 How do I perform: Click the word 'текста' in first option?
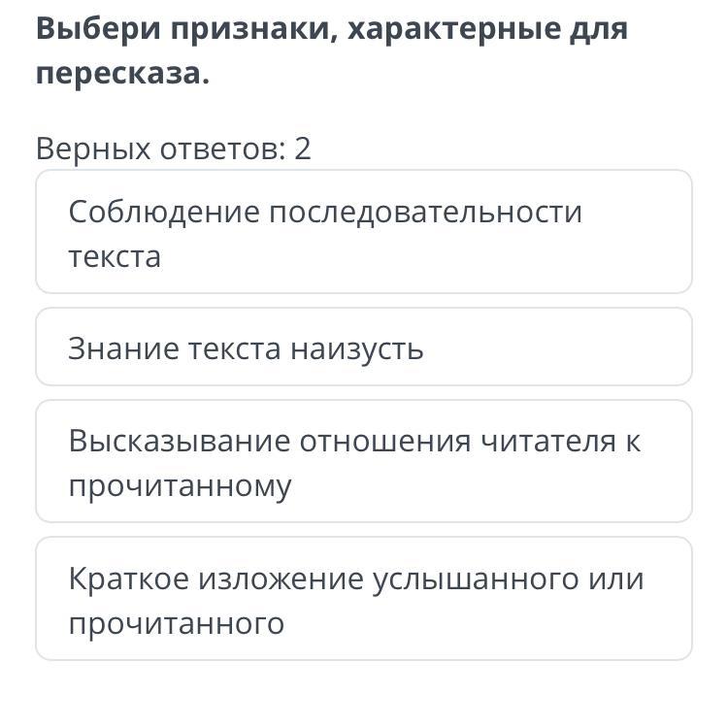(115, 257)
